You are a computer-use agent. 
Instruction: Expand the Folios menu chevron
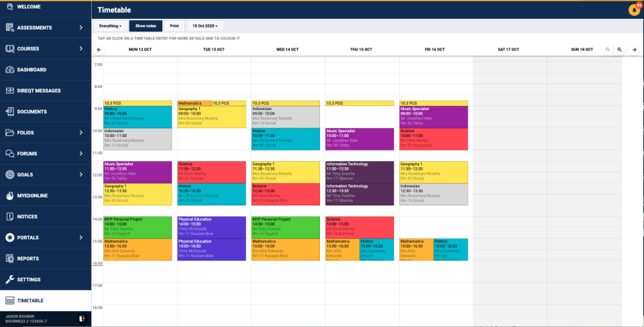tap(81, 132)
